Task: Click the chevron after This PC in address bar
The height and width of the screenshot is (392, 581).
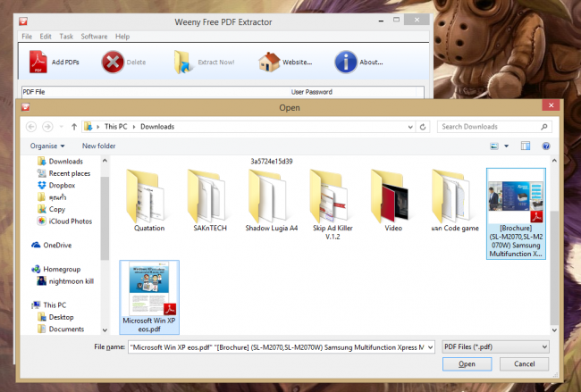Action: [x=134, y=127]
